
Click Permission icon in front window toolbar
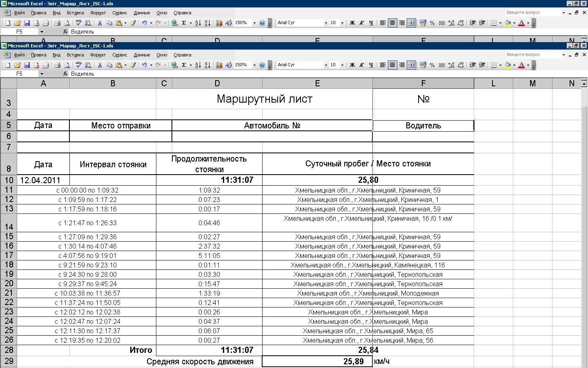coord(36,65)
